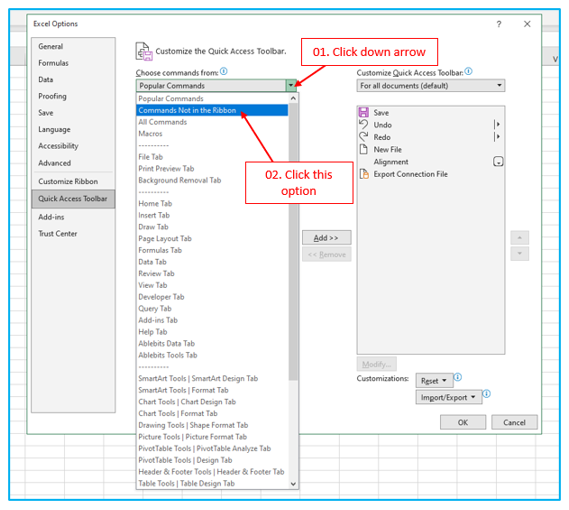Screen dimensions: 569x510
Task: Choose Macros in the dropdown list
Action: click(212, 134)
